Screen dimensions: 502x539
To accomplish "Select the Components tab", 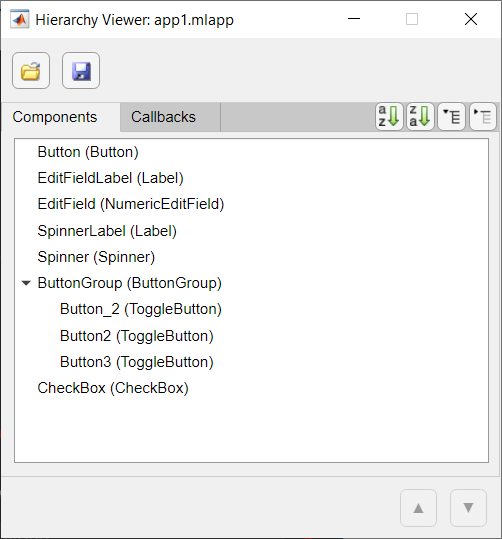I will 55,117.
